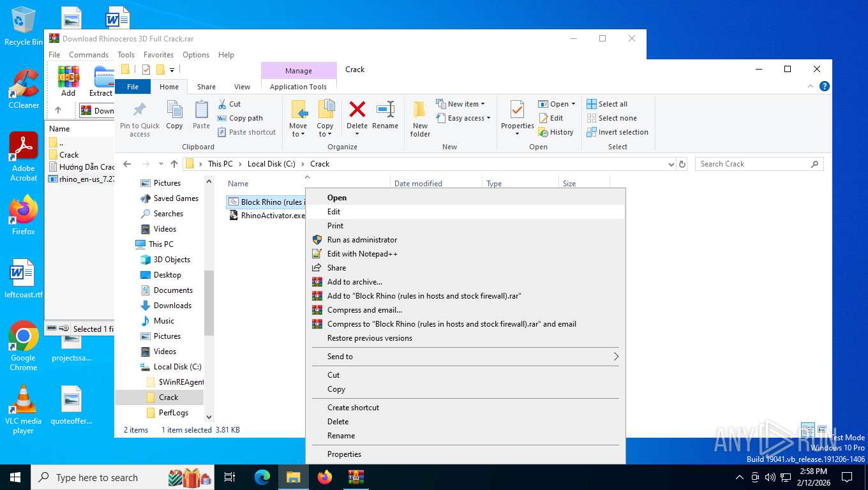The image size is (868, 490).
Task: Expand the Send to submenu
Action: [x=465, y=357]
